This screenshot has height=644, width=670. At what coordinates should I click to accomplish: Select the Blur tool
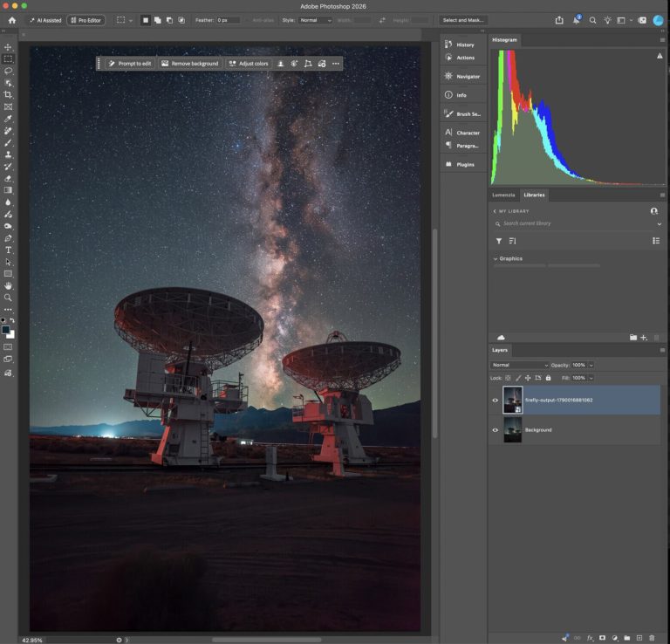coord(8,202)
